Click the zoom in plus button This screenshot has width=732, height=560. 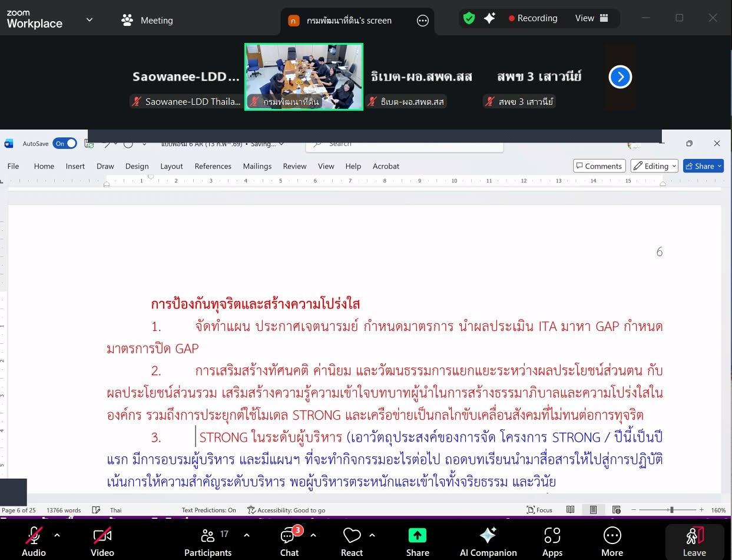point(703,510)
